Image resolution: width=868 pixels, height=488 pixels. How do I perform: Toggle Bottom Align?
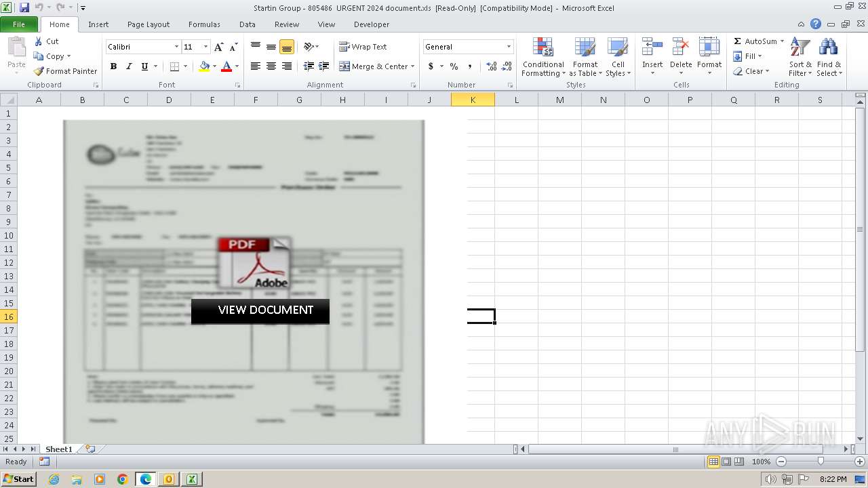point(287,47)
